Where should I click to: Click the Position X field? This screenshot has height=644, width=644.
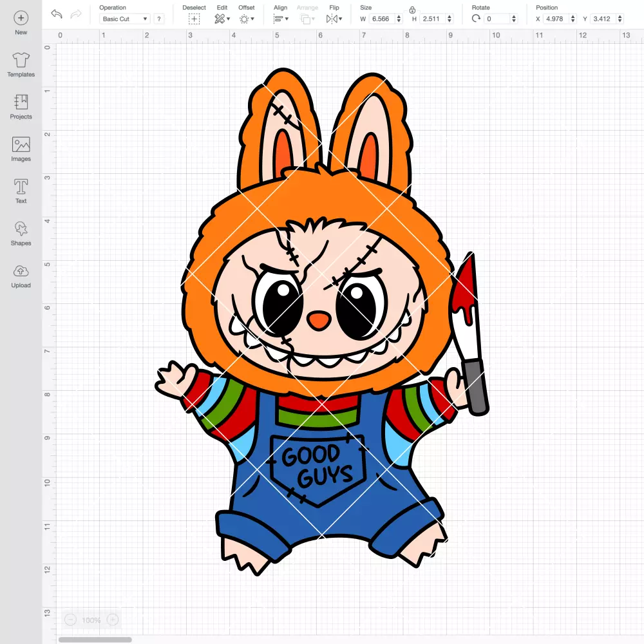556,19
